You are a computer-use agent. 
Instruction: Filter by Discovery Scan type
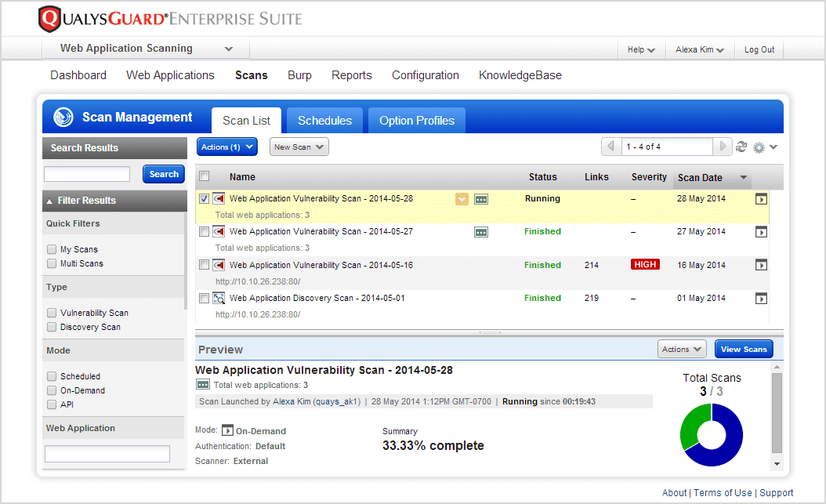(x=52, y=327)
